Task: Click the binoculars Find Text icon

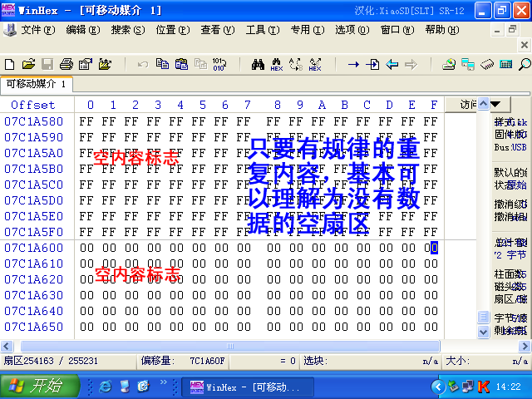Action: 258,64
